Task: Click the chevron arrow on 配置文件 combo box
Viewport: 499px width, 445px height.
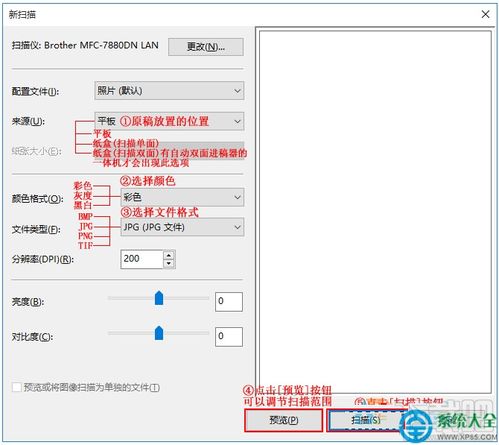Action: click(237, 91)
